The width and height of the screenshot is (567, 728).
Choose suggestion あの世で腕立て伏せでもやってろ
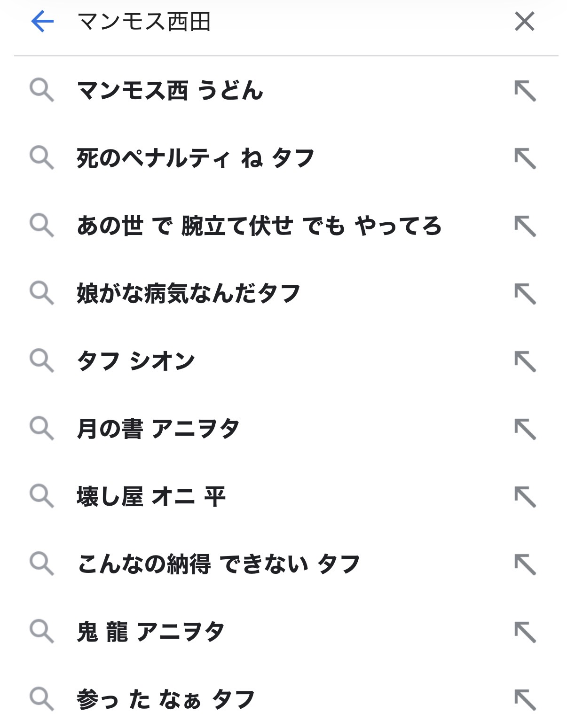259,226
